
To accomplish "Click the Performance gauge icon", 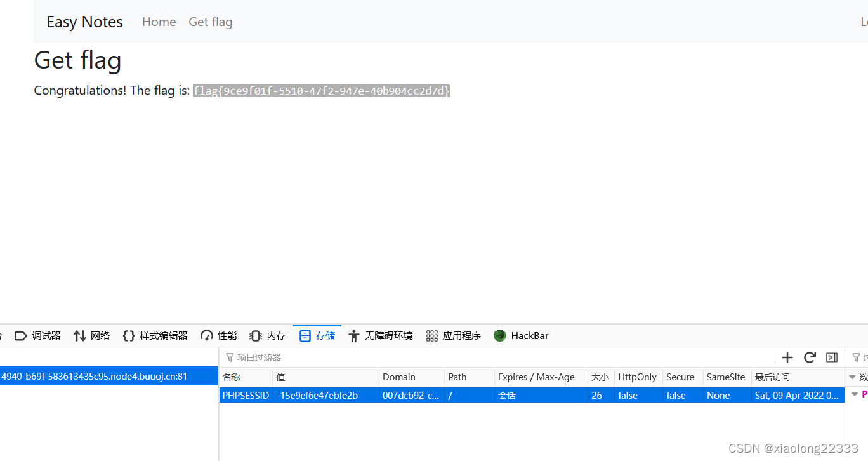I will (206, 336).
